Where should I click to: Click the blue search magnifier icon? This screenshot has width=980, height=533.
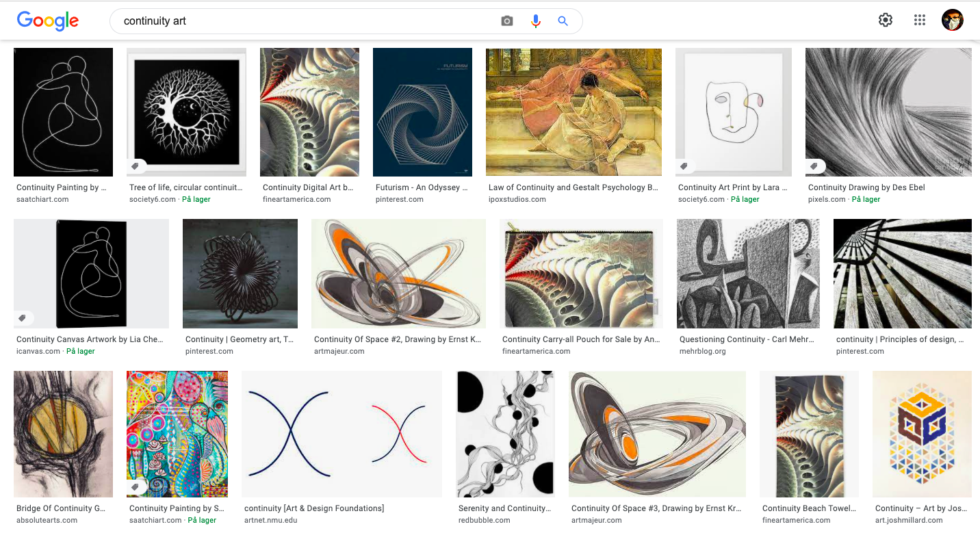(x=563, y=21)
